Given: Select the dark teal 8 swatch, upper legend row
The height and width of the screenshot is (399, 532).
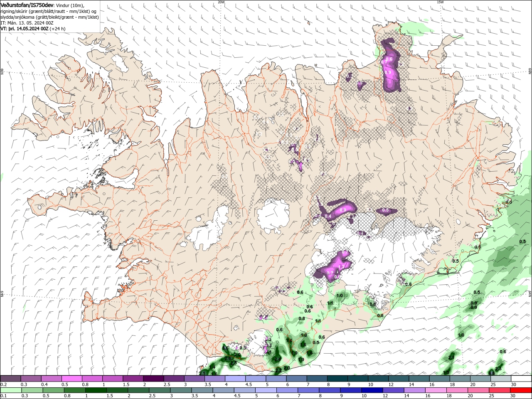Looking at the screenshot, I should tap(338, 378).
